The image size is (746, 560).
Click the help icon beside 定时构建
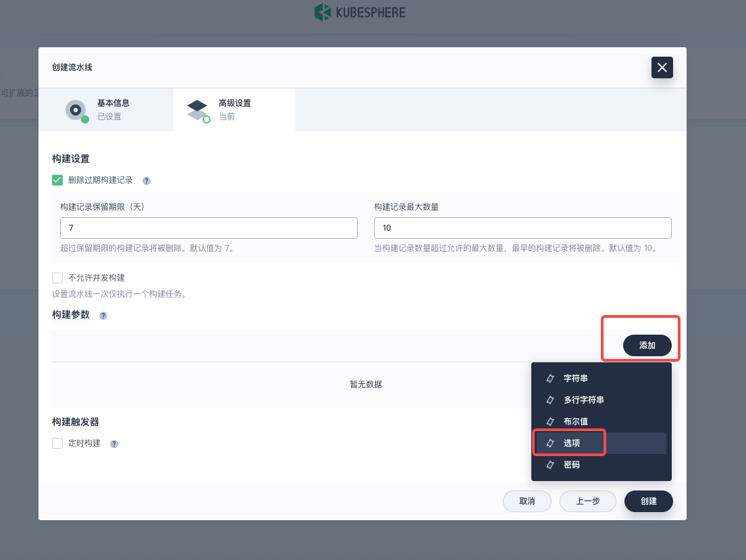point(114,444)
